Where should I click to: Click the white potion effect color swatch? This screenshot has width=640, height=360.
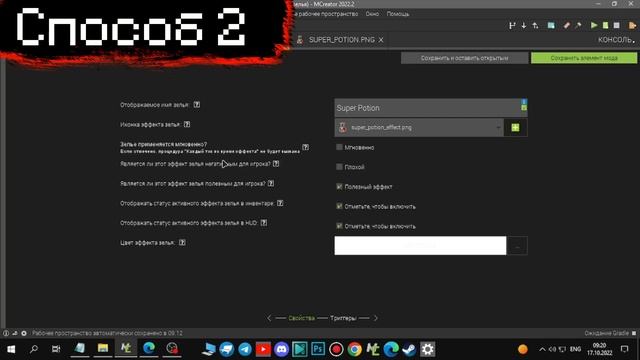click(x=420, y=246)
